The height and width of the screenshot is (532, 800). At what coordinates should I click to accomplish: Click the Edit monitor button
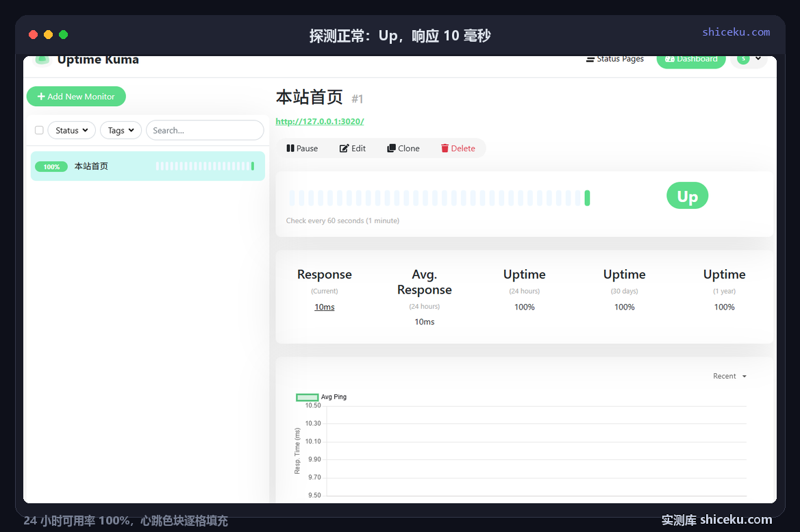[353, 149]
